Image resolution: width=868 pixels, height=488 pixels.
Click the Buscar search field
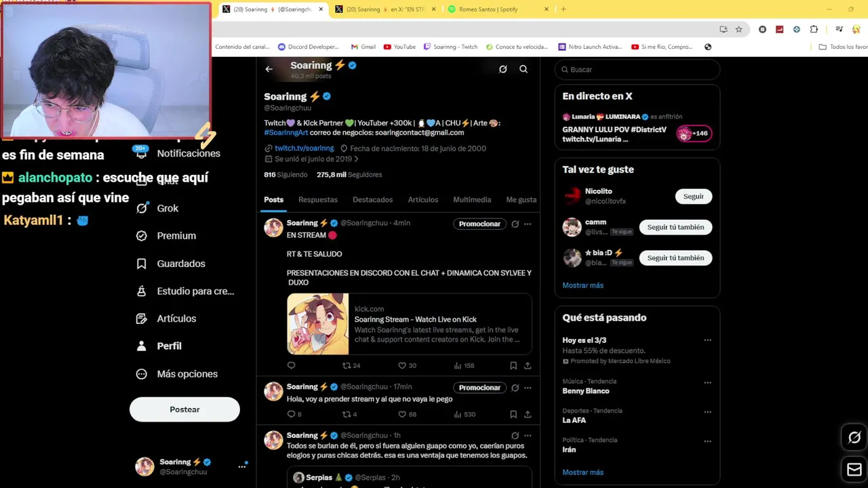tap(637, 70)
